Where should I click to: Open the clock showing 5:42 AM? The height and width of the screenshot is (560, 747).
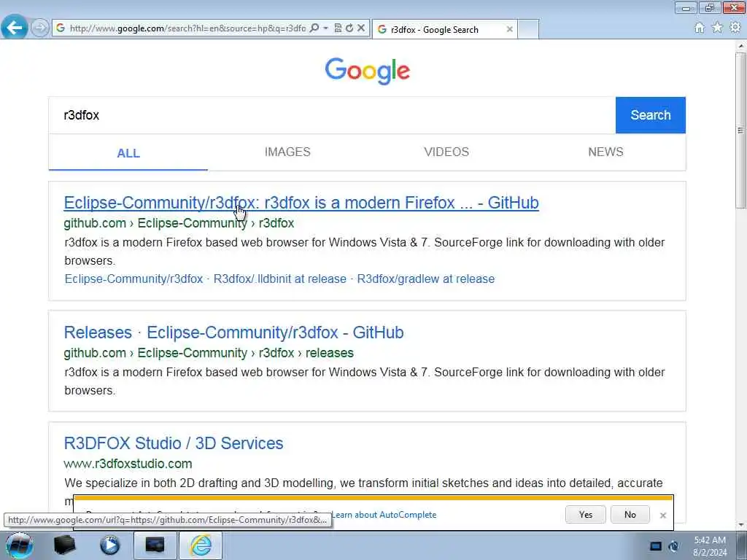point(709,546)
